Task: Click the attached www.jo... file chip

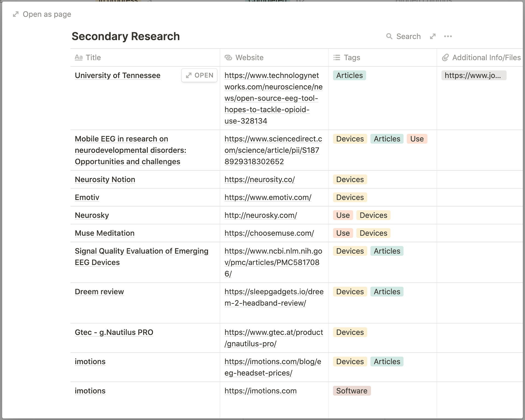Action: point(473,75)
